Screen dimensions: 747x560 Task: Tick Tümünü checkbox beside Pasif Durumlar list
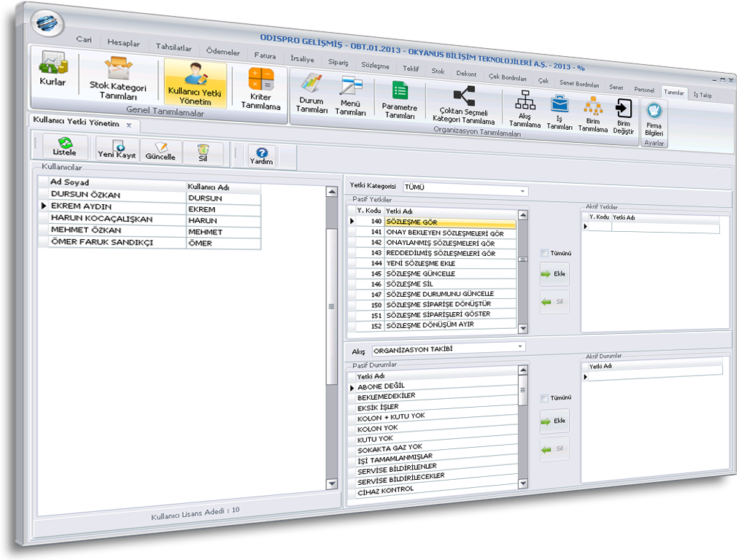tap(544, 398)
